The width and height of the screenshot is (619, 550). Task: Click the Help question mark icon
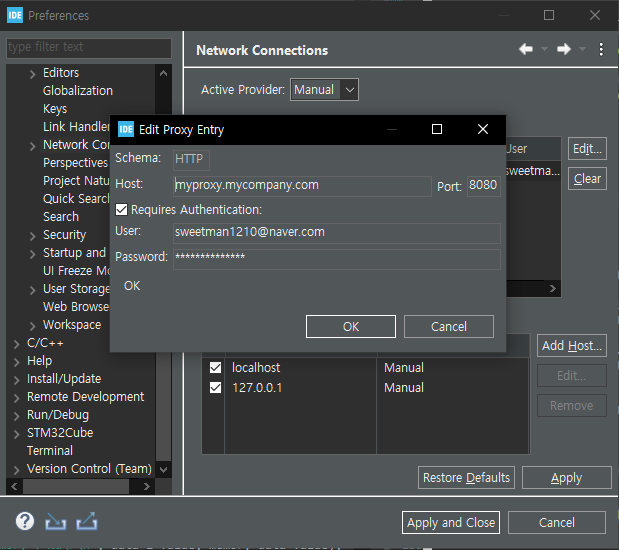coord(25,521)
